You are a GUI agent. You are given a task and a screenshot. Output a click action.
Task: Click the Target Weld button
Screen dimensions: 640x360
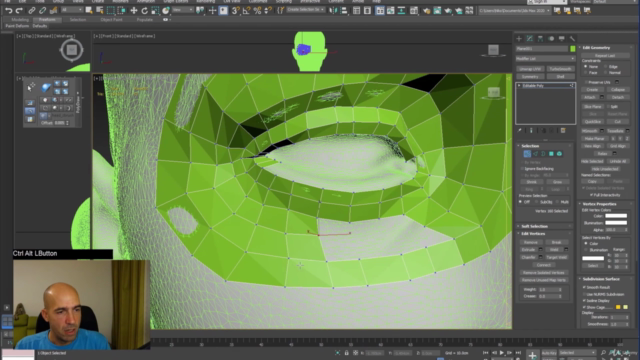556,257
